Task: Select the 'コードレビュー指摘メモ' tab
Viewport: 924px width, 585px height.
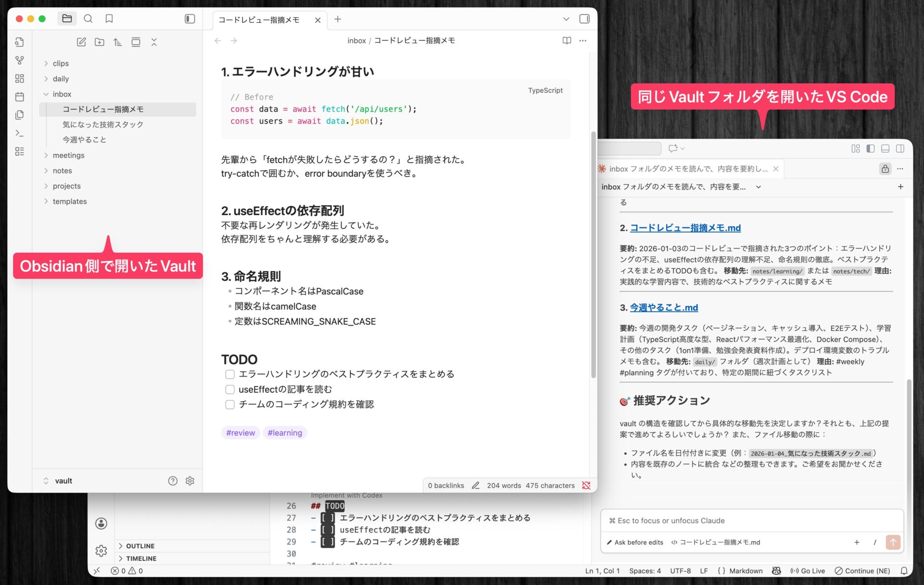Action: [x=259, y=20]
